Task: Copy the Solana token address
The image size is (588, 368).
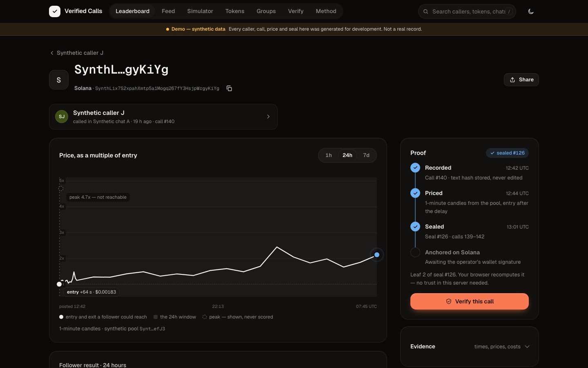Action: [x=229, y=88]
